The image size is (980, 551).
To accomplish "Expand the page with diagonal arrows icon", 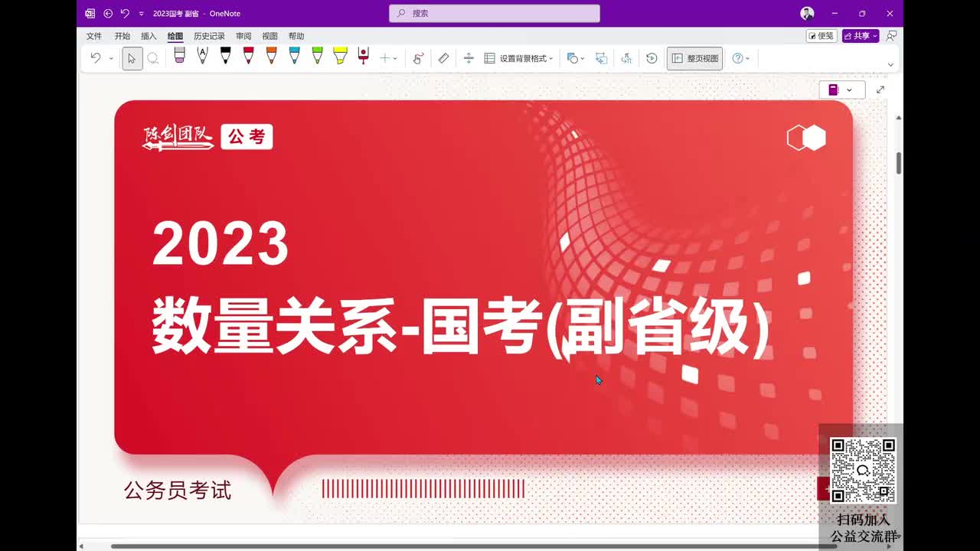I will (x=880, y=90).
